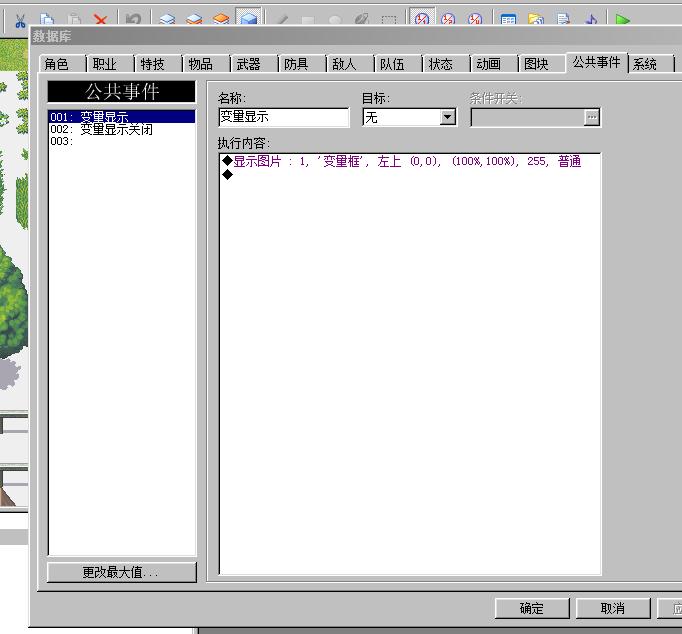The width and height of the screenshot is (682, 634).
Task: Select the Pencil drawing tool
Action: point(282,20)
